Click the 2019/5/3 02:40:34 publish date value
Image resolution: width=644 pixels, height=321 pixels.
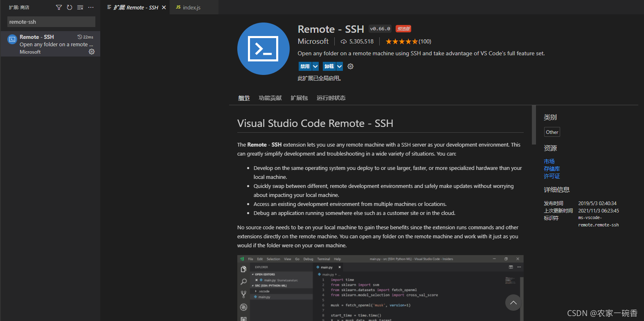point(597,203)
